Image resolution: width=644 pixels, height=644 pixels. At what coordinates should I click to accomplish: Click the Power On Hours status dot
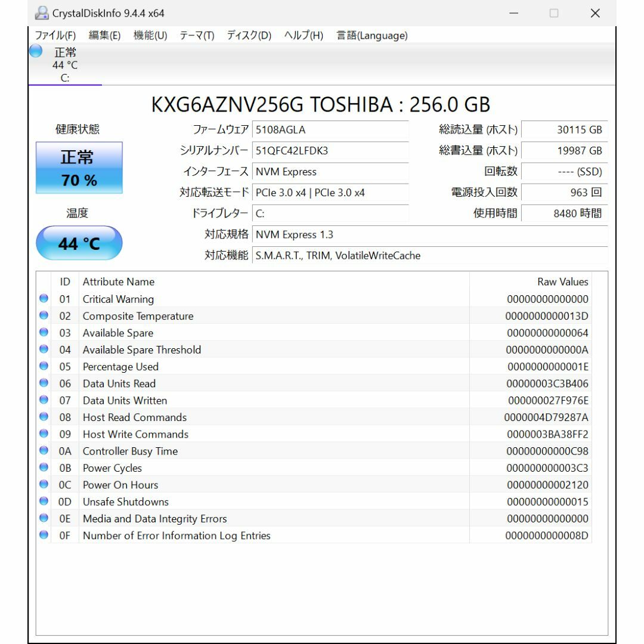click(x=44, y=484)
